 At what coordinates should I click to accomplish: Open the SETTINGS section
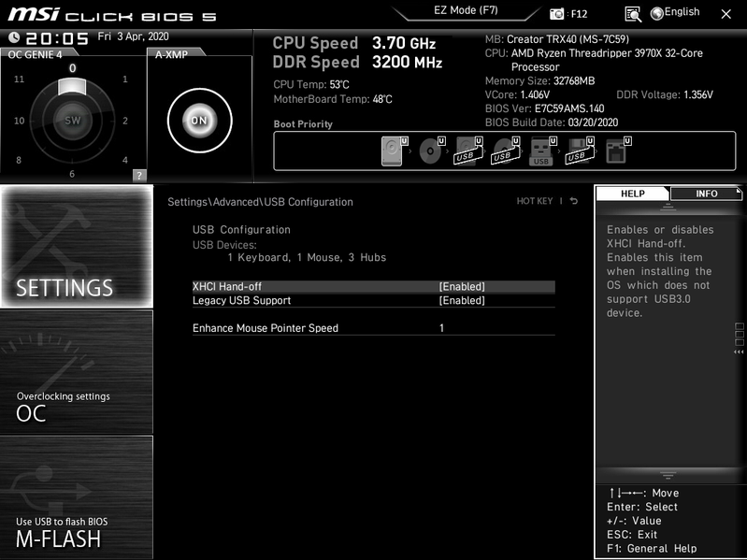pyautogui.click(x=77, y=246)
